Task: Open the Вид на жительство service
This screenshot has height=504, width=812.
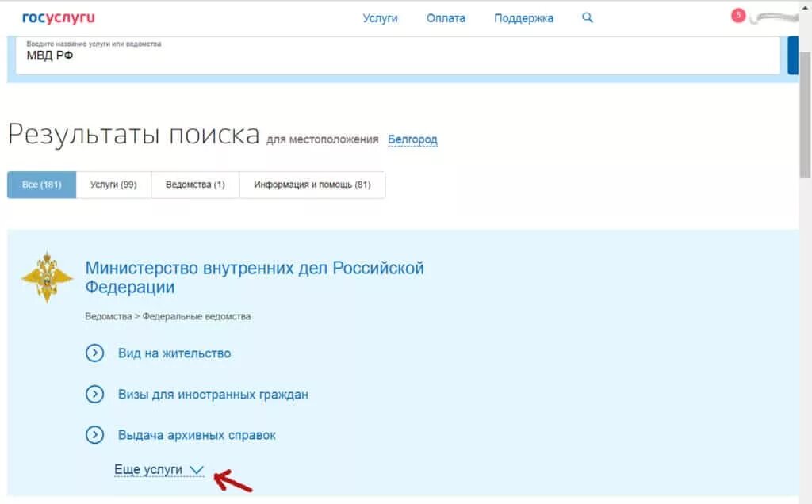Action: coord(174,353)
